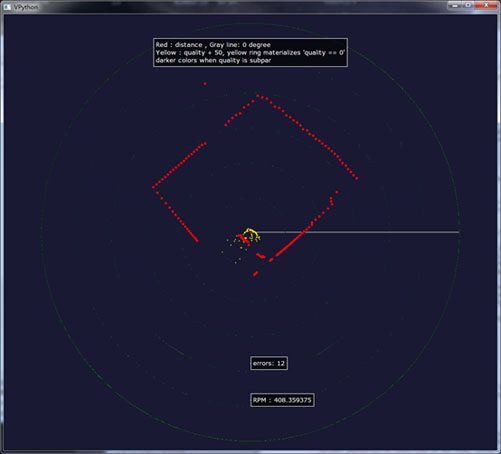Maximize the VPython window
The image size is (501, 454).
(x=468, y=5)
